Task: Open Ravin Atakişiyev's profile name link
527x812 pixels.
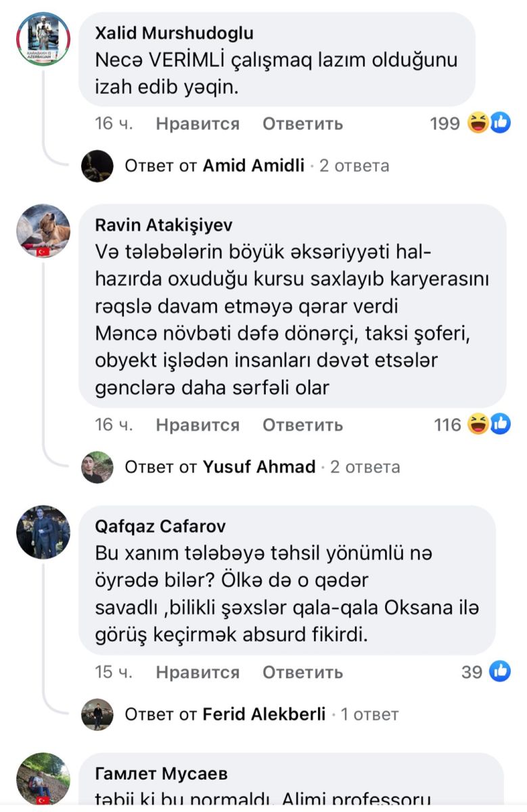Action: (163, 225)
